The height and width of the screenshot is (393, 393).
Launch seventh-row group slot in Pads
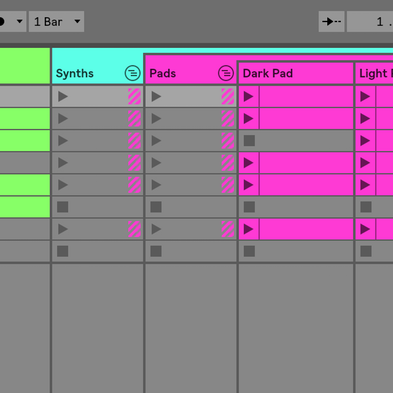[156, 229]
